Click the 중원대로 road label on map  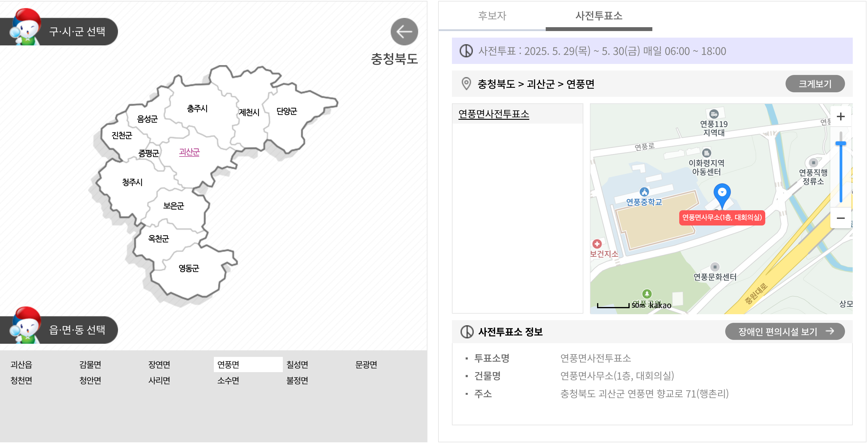click(x=755, y=293)
